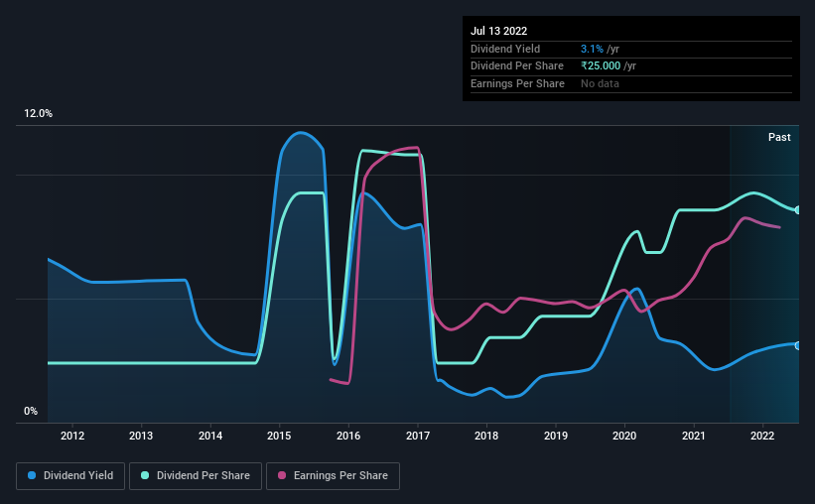Click the Dividend Yield endpoint marker
This screenshot has width=815, height=504.
pyautogui.click(x=797, y=345)
